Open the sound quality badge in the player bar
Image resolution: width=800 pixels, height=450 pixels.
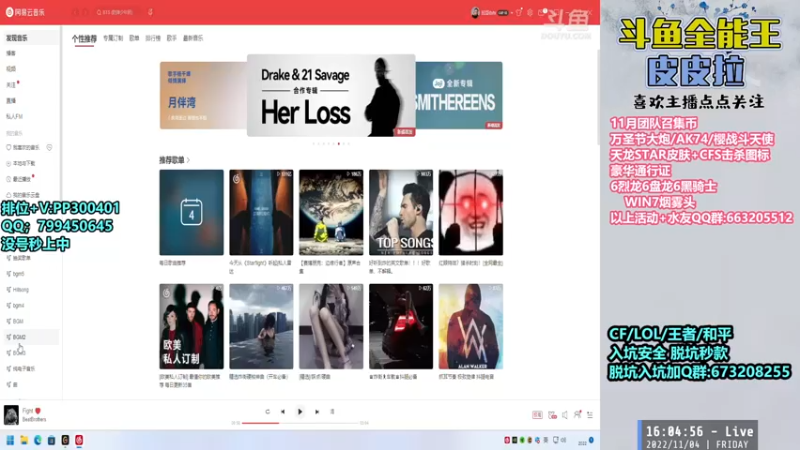[537, 415]
